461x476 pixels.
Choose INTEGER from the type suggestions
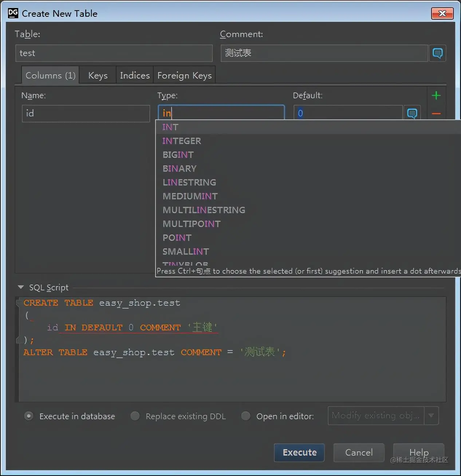point(308,141)
